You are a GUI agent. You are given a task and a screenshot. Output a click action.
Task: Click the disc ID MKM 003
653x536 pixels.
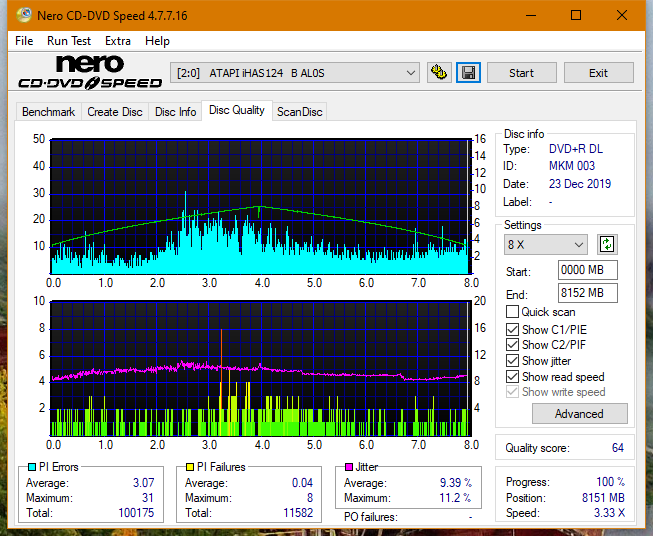572,166
